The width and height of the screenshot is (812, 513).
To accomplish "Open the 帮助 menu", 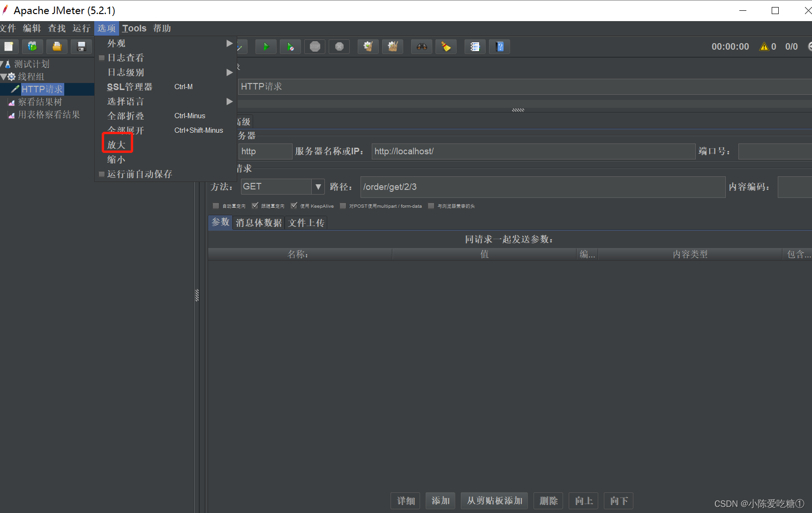I will [162, 28].
